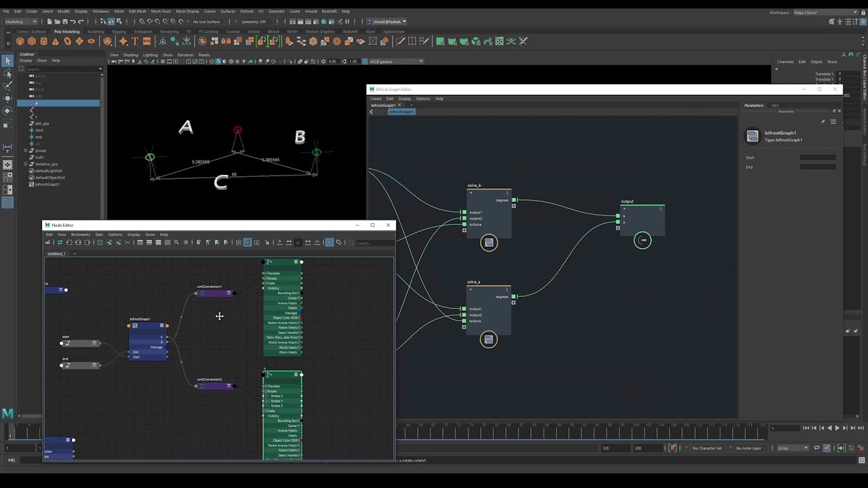Toggle the Translate attribute checkbox on top node

264,273
